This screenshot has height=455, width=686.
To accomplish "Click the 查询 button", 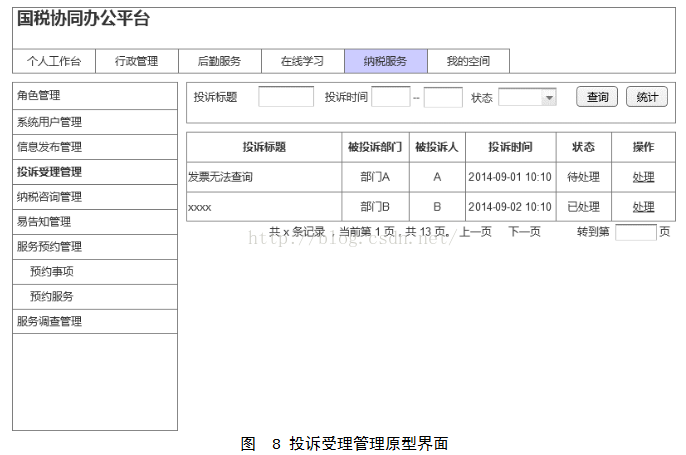I will point(597,97).
